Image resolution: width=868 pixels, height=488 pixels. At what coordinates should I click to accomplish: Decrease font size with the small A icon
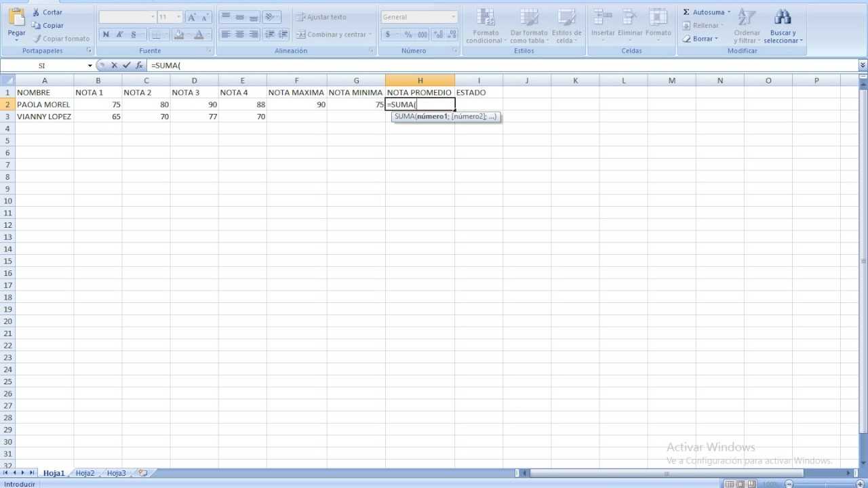(x=205, y=17)
